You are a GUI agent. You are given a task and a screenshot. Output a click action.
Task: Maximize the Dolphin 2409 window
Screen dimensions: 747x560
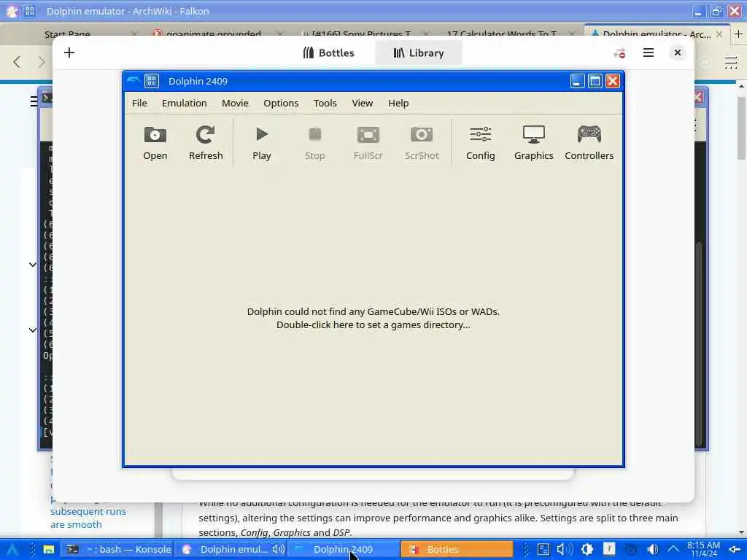point(595,81)
